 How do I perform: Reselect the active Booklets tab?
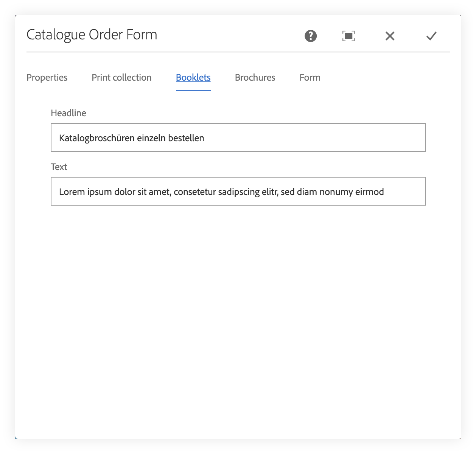193,77
